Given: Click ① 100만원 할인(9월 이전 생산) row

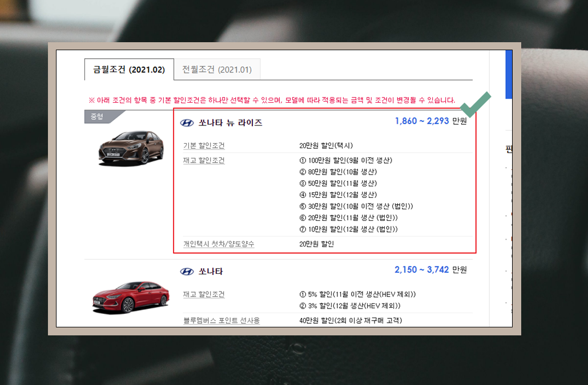Looking at the screenshot, I should coord(346,160).
